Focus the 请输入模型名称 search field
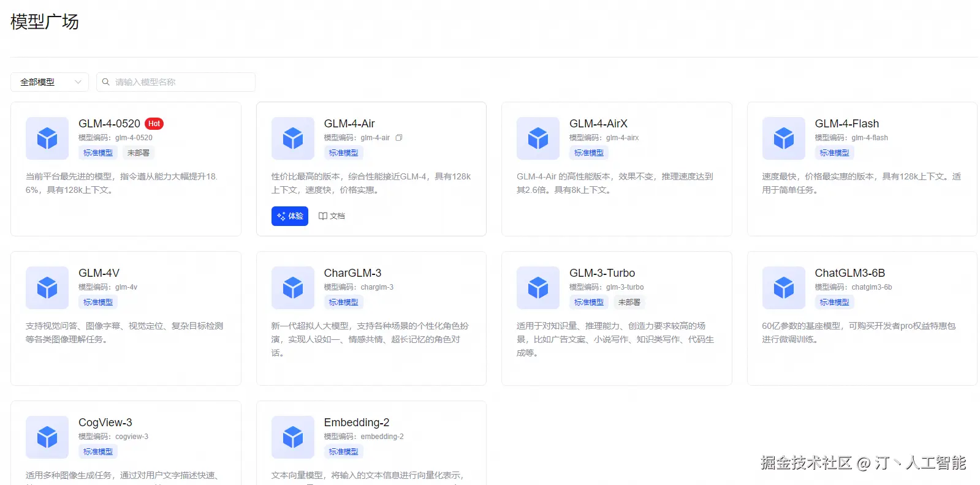 (x=176, y=82)
